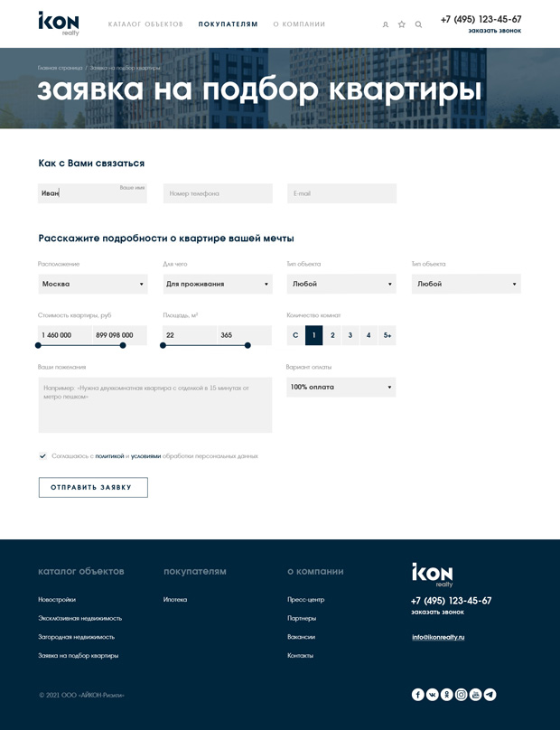This screenshot has width=560, height=730.
Task: Click the IKON realty logo in header
Action: point(59,23)
